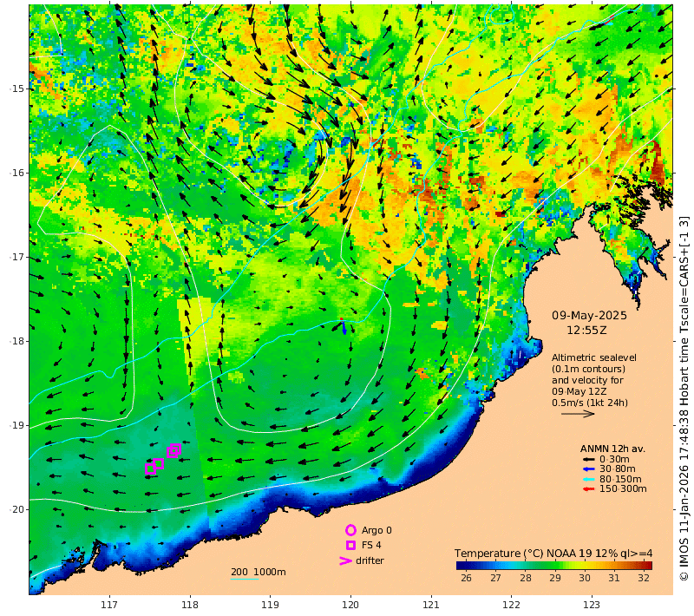Click the latitude axis label -18
The width and height of the screenshot is (694, 616).
16,341
